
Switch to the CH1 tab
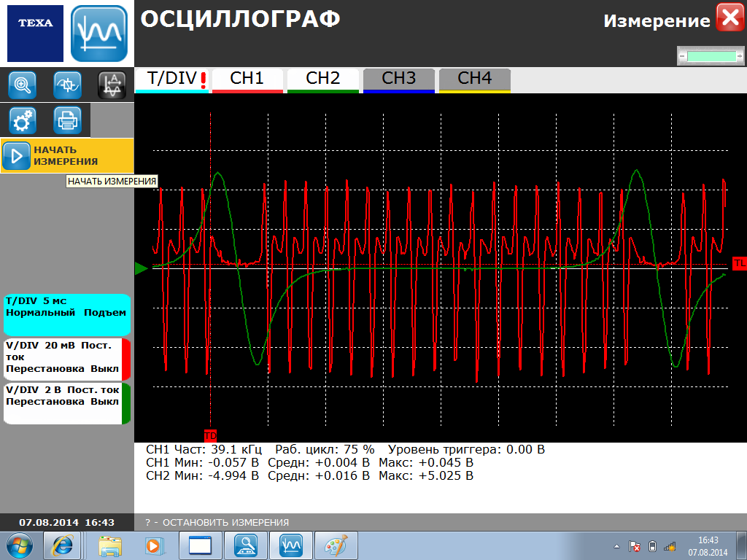pos(247,79)
